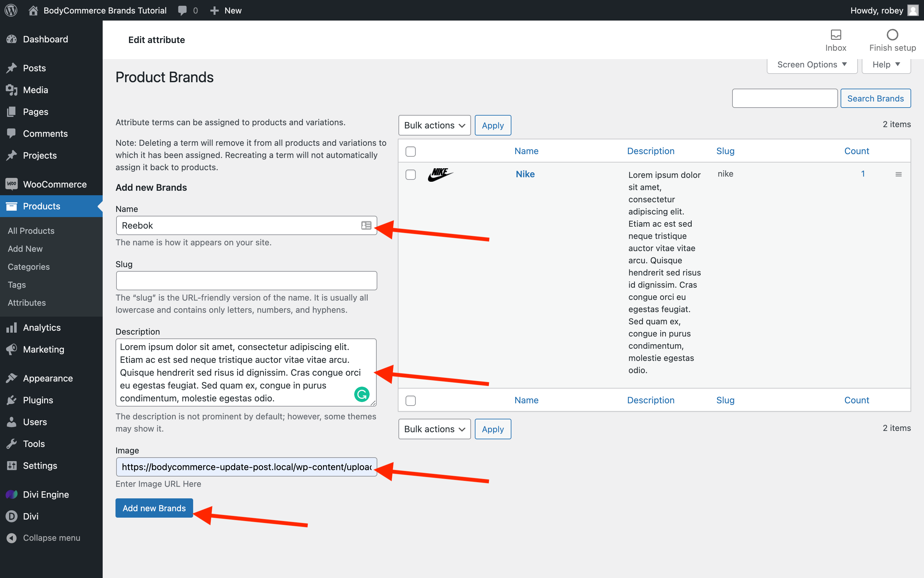Click the autofill card icon in Name field
This screenshot has height=578, width=924.
(366, 225)
